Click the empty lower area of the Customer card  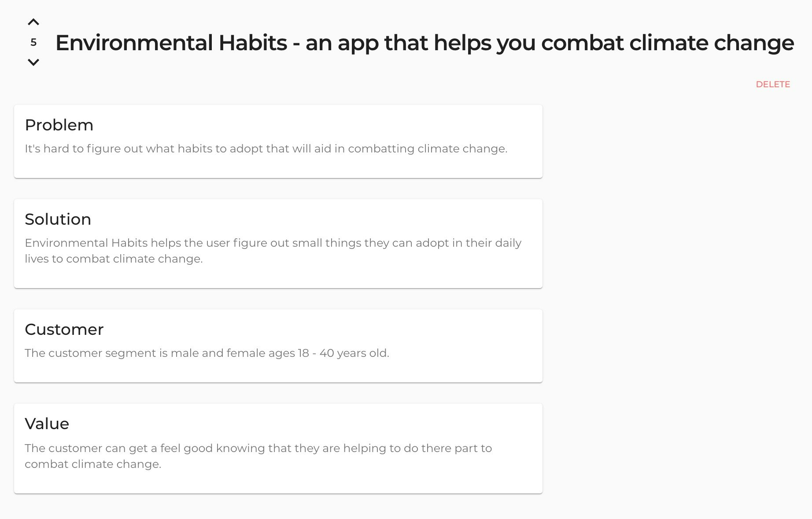[x=278, y=371]
